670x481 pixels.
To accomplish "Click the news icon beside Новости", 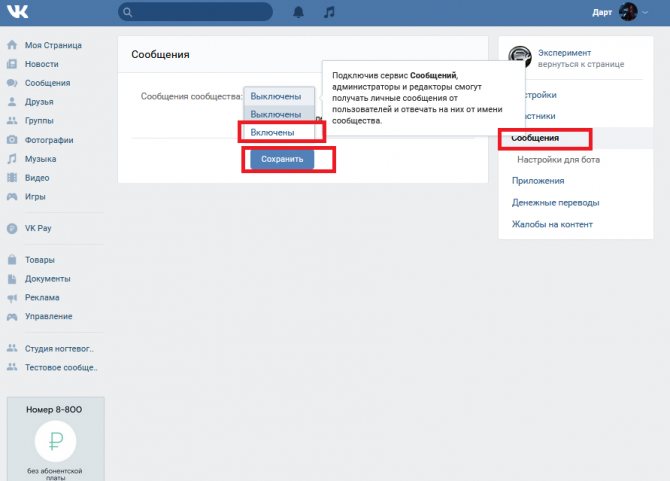I will (x=12, y=64).
